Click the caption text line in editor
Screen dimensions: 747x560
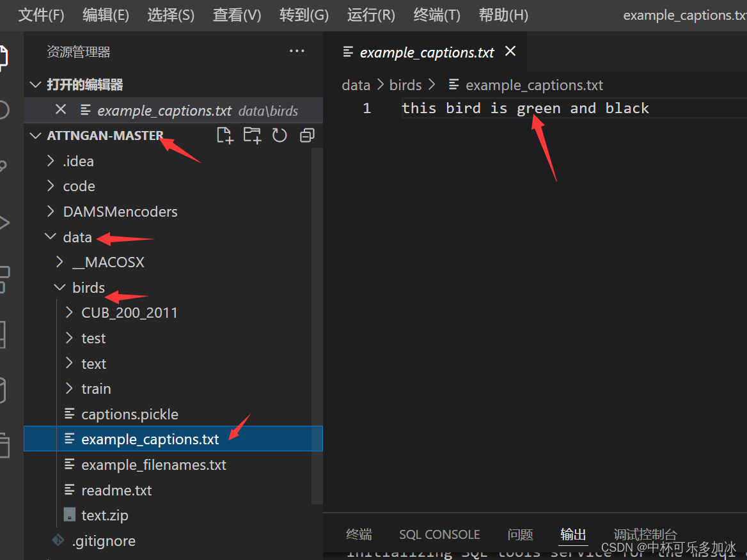525,108
